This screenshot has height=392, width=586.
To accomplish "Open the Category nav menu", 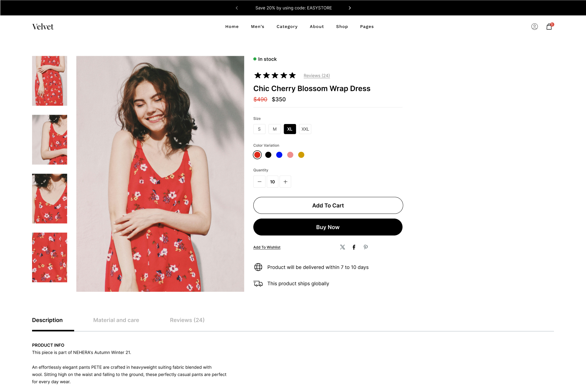I will pyautogui.click(x=287, y=27).
